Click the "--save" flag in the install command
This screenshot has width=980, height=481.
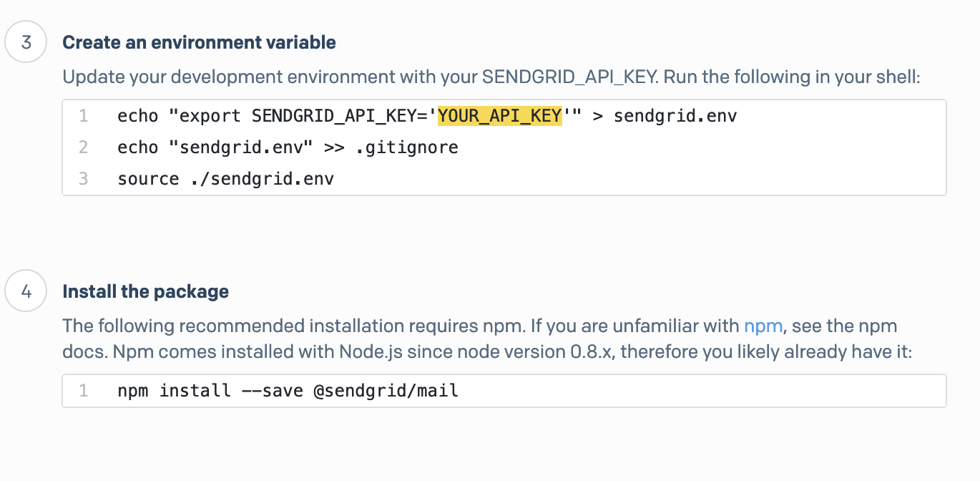point(272,391)
